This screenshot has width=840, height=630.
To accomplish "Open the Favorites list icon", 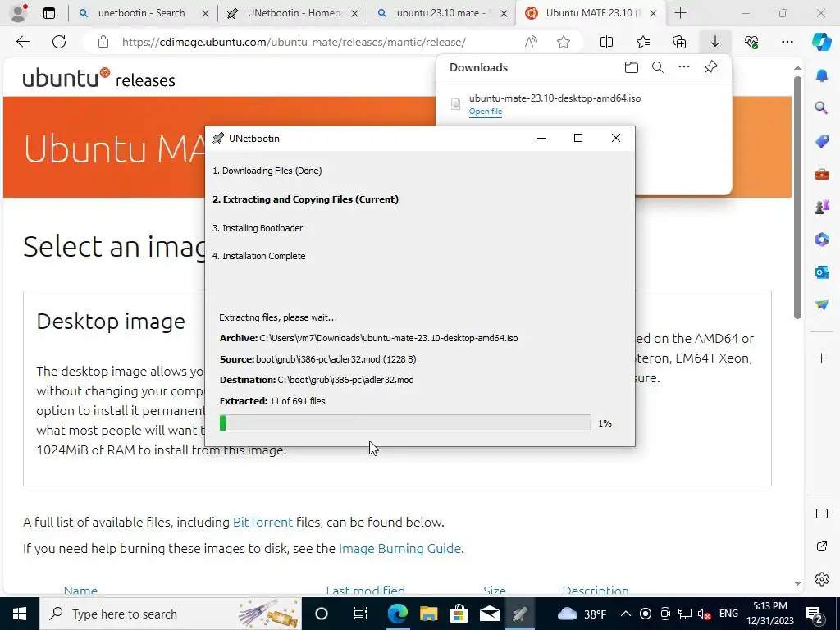I will coord(643,42).
